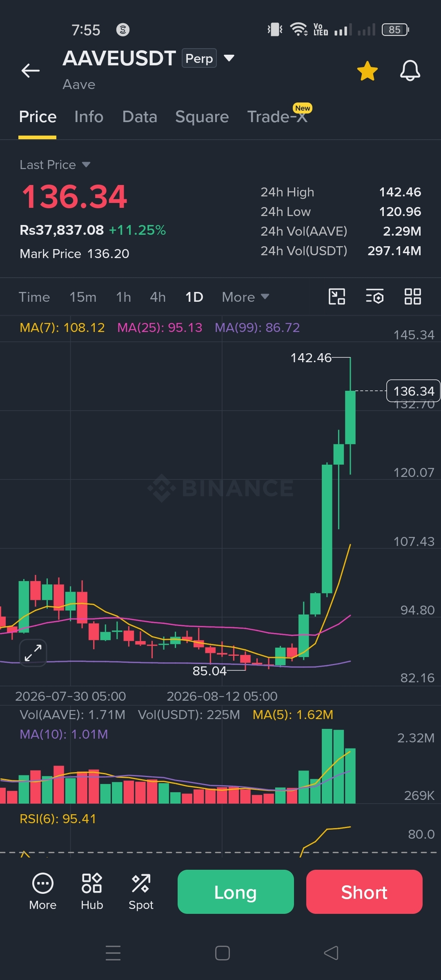Open chart indicator settings icon

(375, 296)
